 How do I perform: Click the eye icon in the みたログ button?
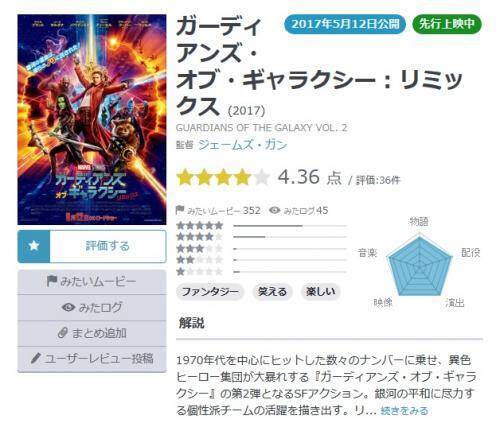click(68, 307)
